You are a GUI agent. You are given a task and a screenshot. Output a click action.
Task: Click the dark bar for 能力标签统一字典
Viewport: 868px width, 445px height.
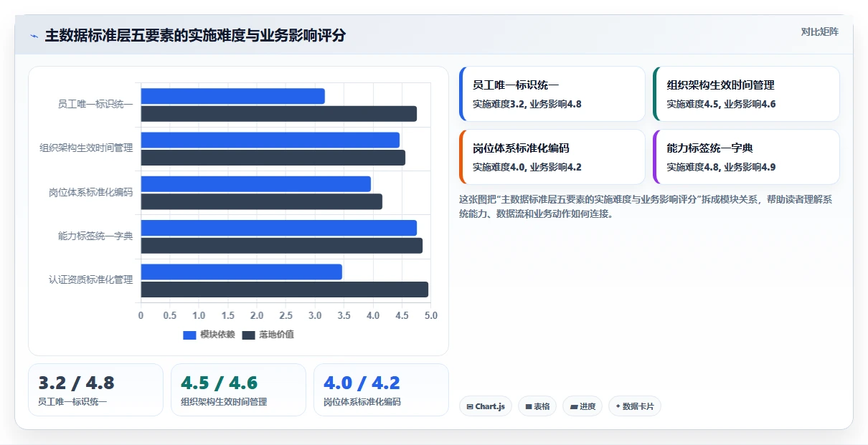(281, 246)
